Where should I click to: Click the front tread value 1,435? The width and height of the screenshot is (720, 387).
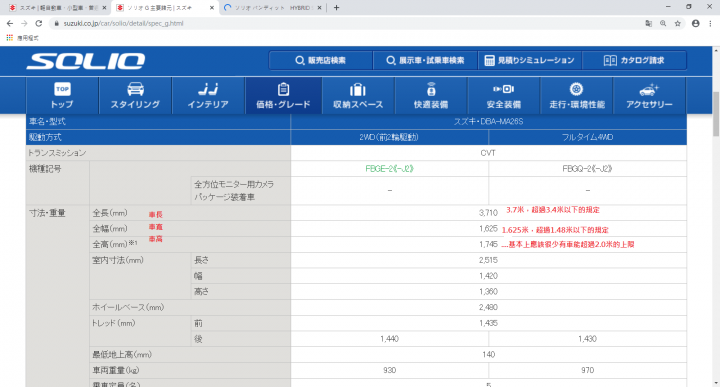488,323
